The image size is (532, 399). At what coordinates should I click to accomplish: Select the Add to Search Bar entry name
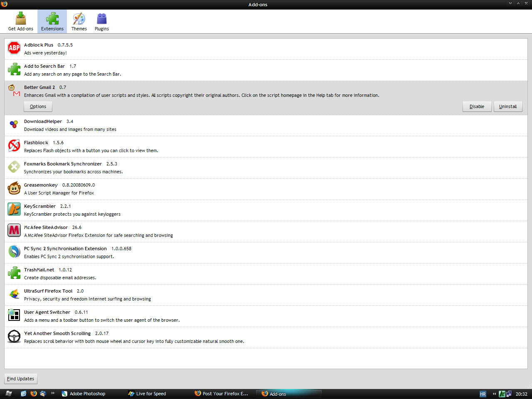tap(44, 66)
